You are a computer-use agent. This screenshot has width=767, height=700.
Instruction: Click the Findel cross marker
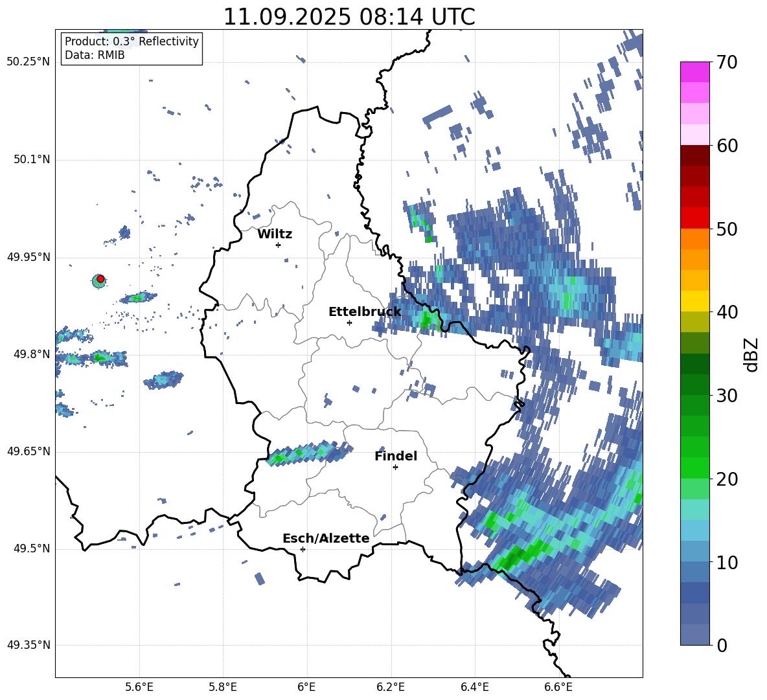tap(395, 468)
